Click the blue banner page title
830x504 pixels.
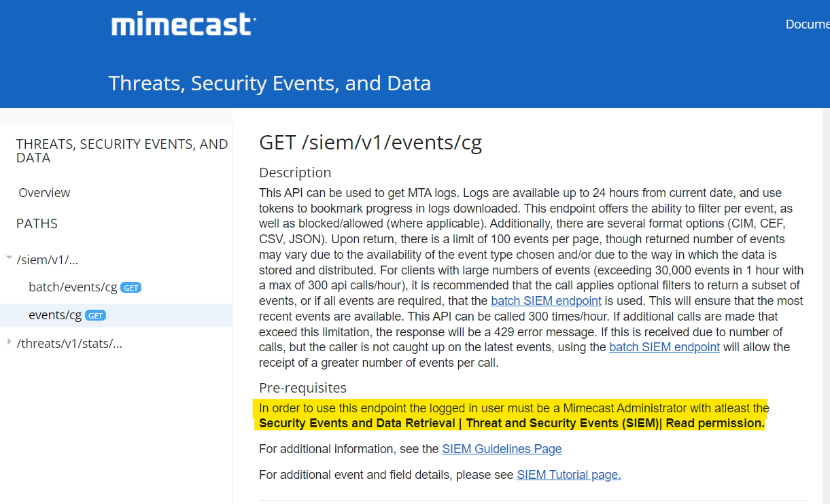pos(270,84)
